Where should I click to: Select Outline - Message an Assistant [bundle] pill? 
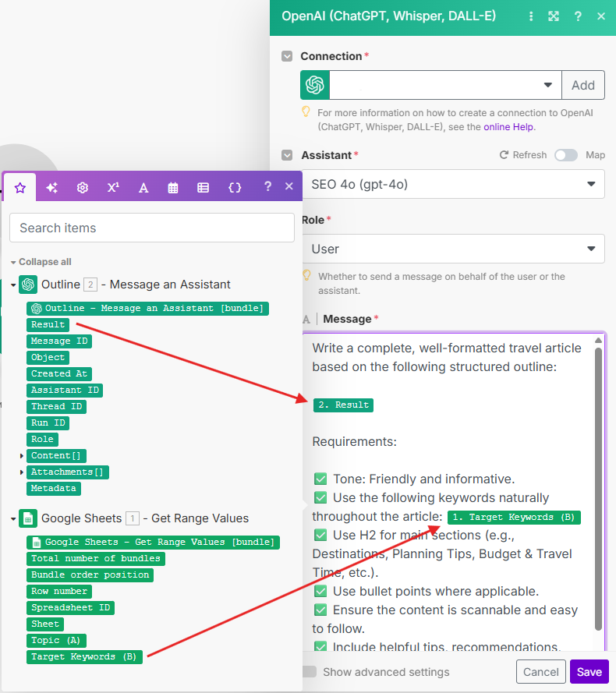click(x=147, y=308)
